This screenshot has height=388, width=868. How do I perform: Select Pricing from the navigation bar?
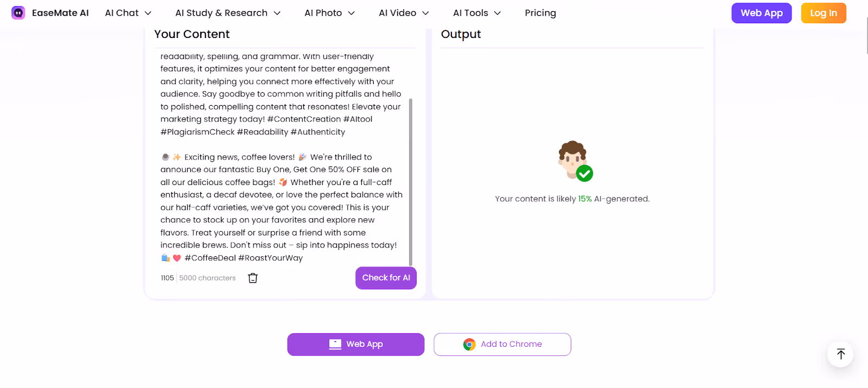(x=540, y=12)
